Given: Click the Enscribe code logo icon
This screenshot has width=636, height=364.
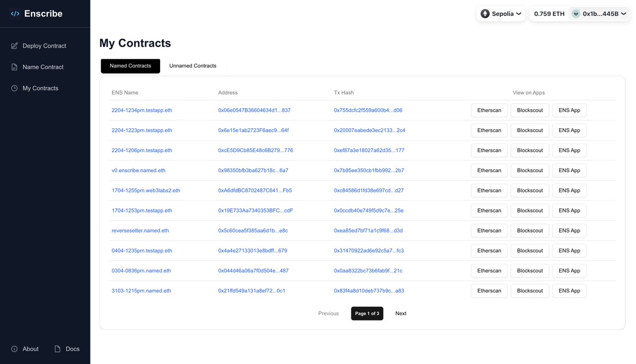Looking at the screenshot, I should 15,14.
